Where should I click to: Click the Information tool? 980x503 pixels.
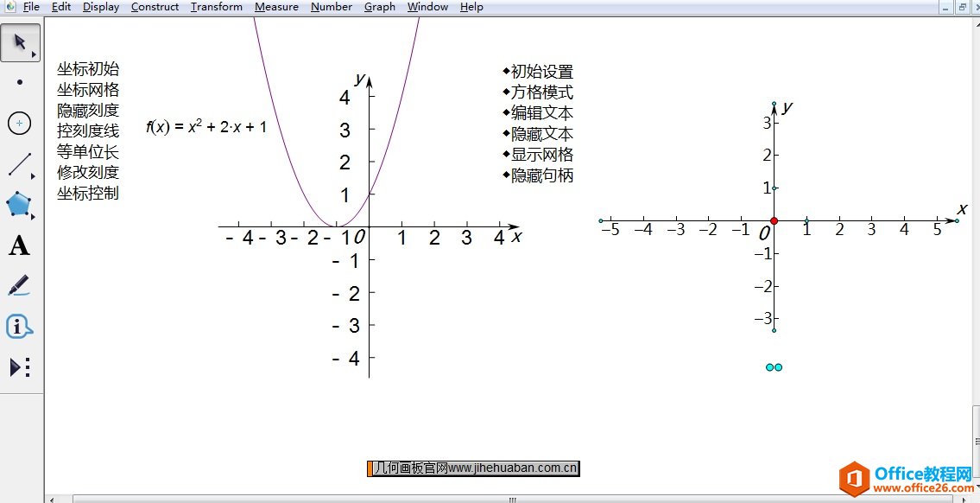[20, 327]
